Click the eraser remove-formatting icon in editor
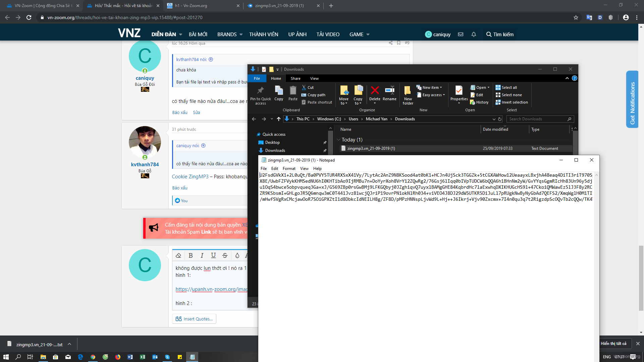Viewport: 644px width, 362px height. tap(178, 255)
